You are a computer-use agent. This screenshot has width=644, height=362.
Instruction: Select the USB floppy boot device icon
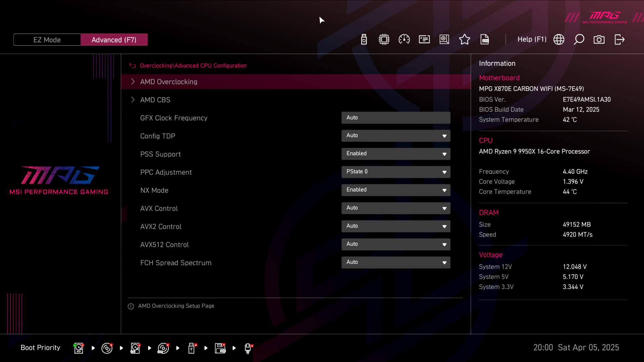[220, 348]
